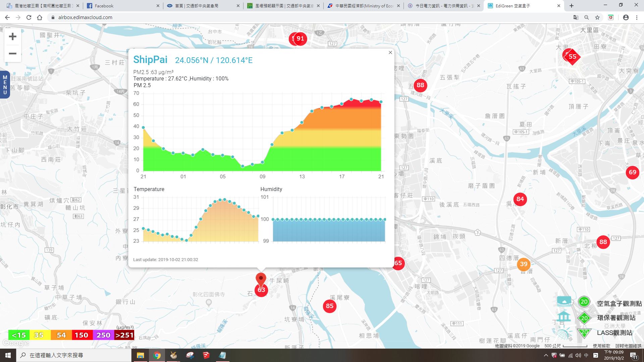Open the notification center icon
644x362 pixels.
634,356
